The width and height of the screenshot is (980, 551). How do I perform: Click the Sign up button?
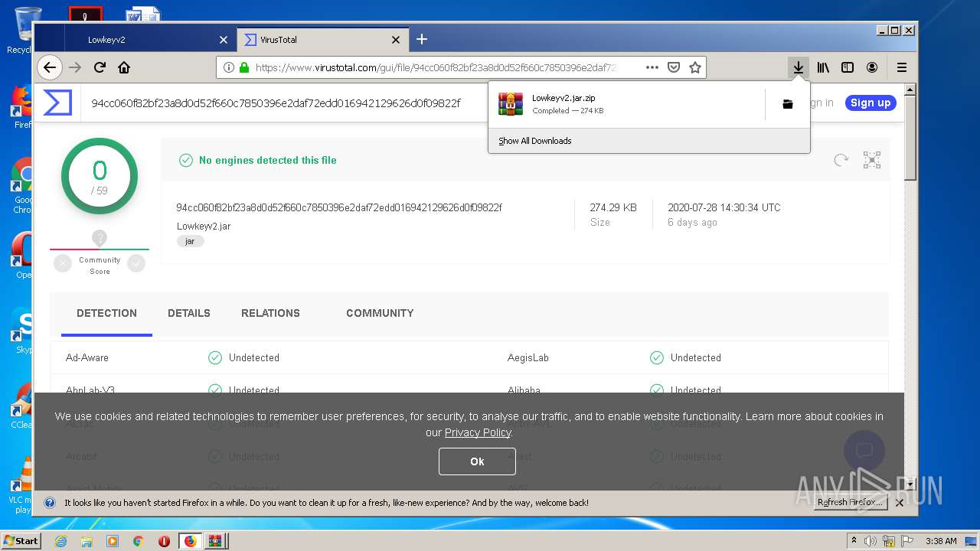tap(871, 103)
